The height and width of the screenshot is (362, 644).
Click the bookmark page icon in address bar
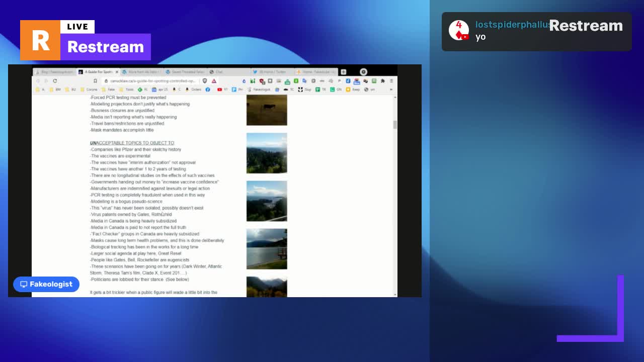[x=95, y=81]
